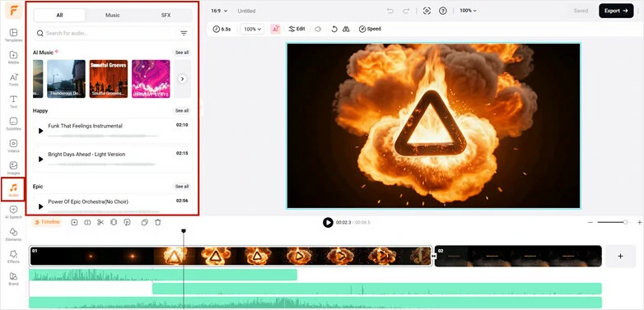
Task: Switch to the Music tab
Action: (x=113, y=15)
